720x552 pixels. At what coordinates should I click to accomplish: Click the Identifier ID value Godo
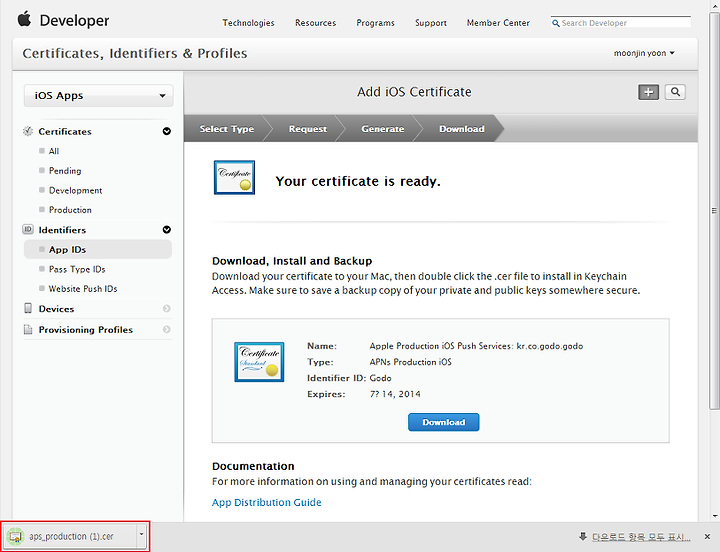pos(380,378)
